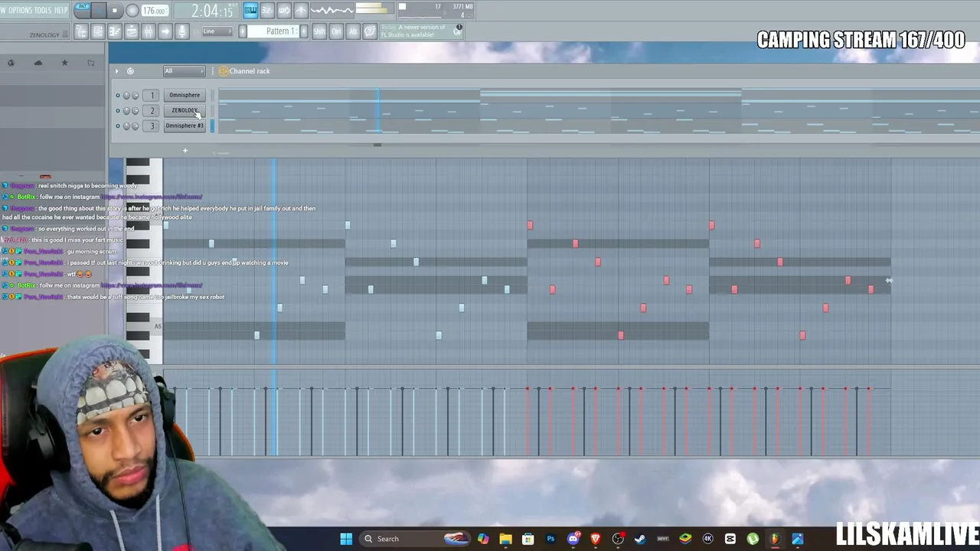Open the channel rack options dots menu

[x=212, y=71]
